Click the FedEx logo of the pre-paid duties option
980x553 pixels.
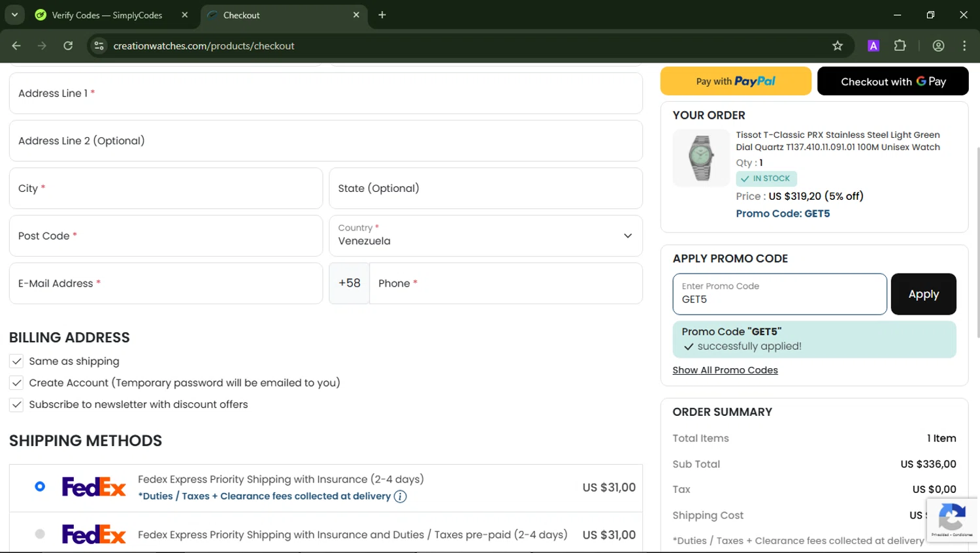[x=94, y=535]
